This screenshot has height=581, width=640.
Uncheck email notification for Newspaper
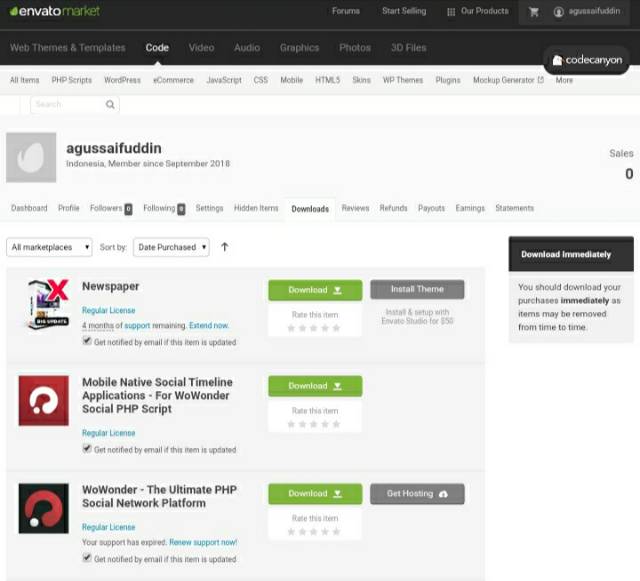point(87,341)
